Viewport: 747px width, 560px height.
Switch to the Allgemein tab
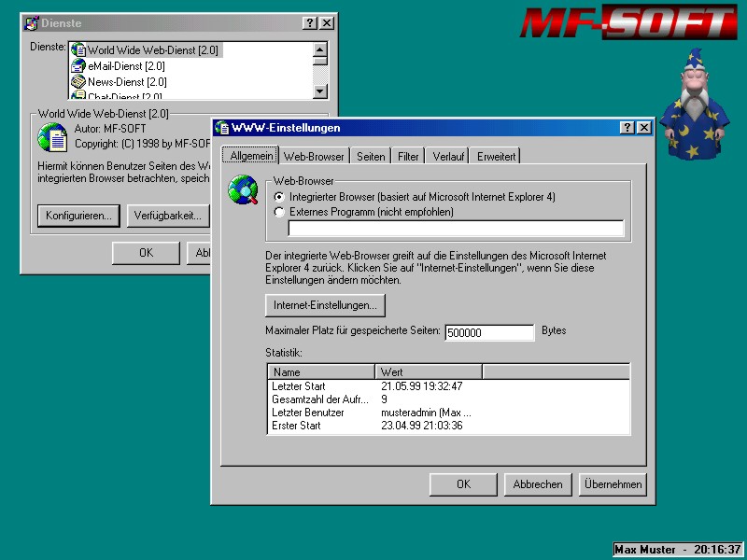click(x=251, y=156)
